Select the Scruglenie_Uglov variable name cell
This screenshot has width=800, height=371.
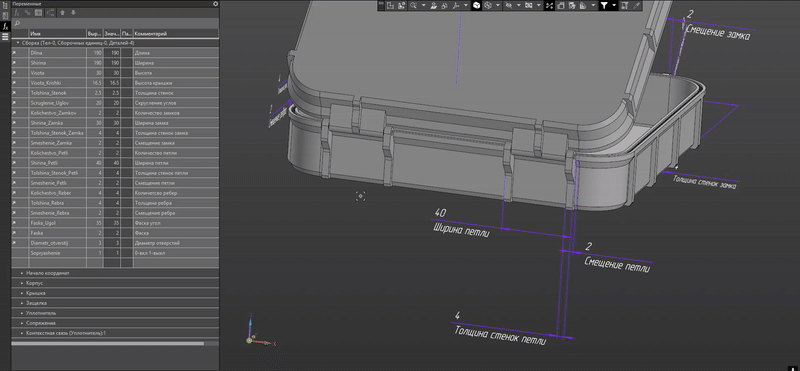pos(58,103)
